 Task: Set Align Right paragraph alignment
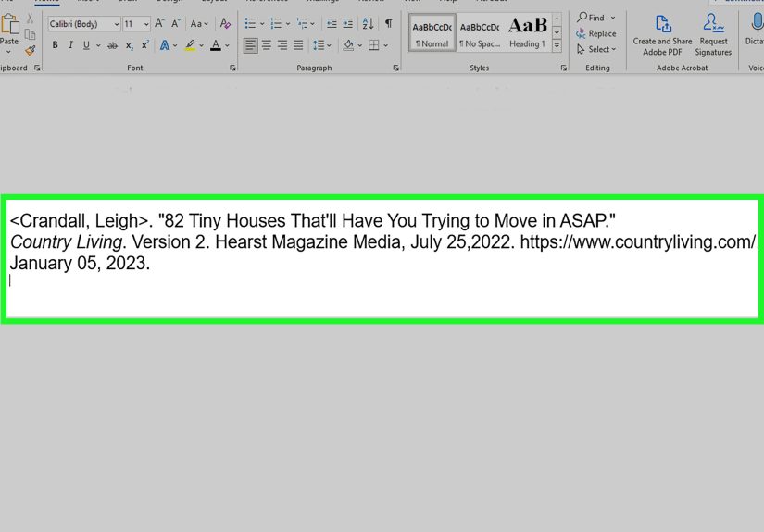click(x=282, y=45)
